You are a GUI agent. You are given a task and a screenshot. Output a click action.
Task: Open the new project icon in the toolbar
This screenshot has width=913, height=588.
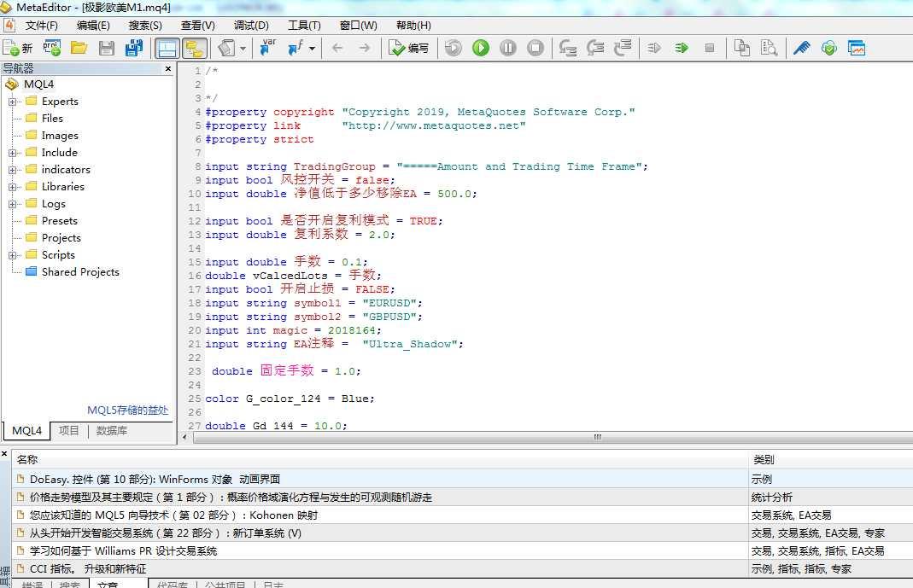52,48
